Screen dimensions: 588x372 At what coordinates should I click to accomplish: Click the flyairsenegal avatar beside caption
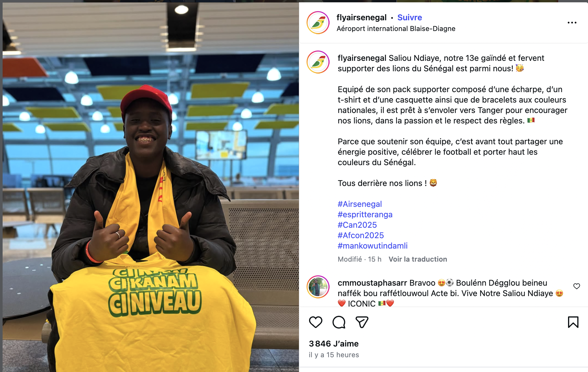point(318,62)
